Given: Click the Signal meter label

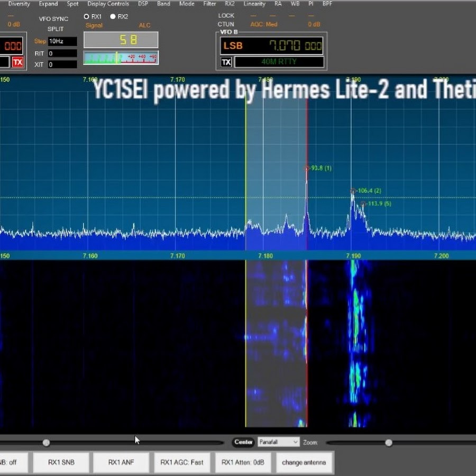Looking at the screenshot, I should (x=94, y=25).
